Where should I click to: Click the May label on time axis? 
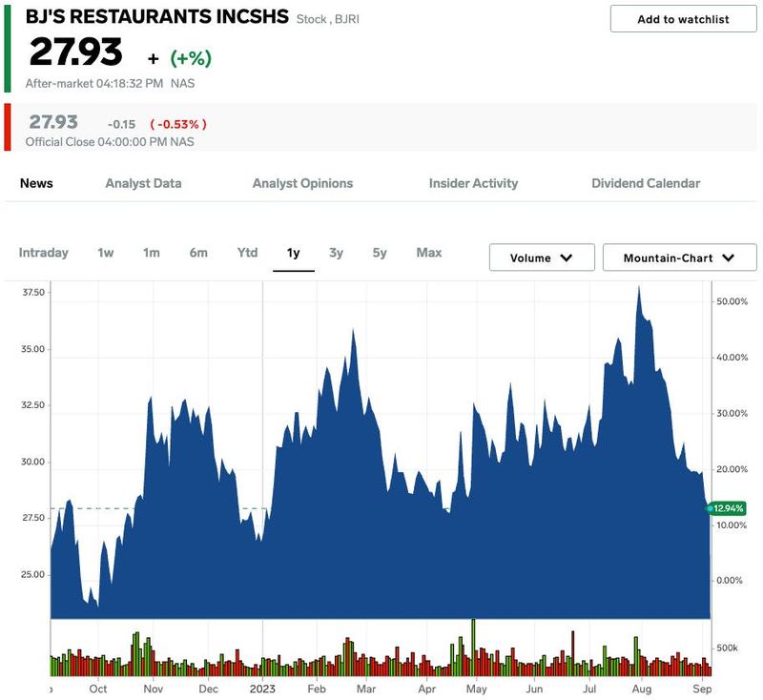pyautogui.click(x=476, y=689)
